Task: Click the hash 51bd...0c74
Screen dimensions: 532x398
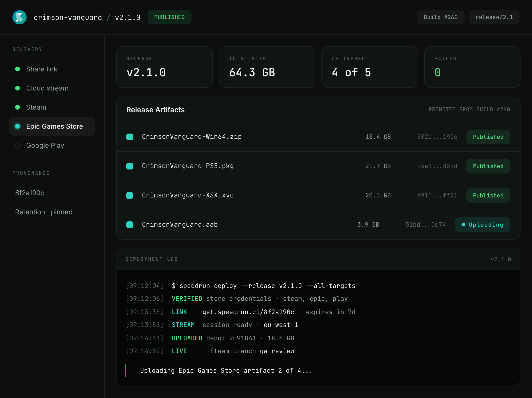Action: point(426,225)
